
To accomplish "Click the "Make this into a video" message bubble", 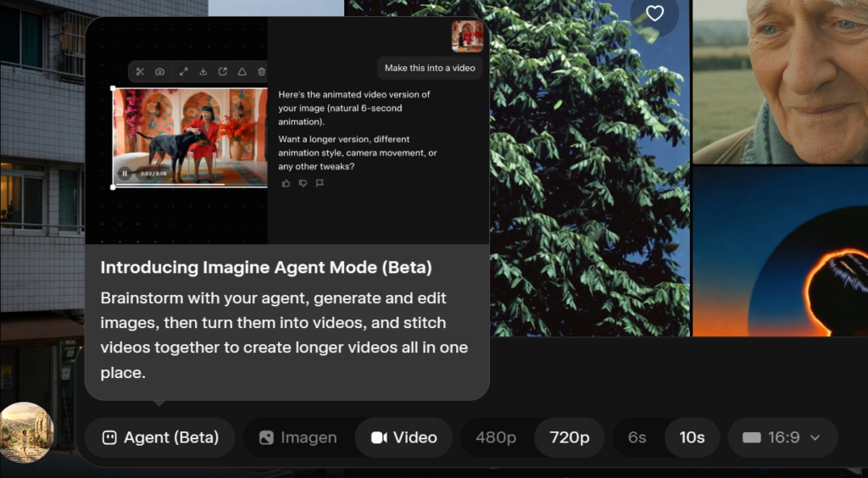I will click(x=430, y=68).
